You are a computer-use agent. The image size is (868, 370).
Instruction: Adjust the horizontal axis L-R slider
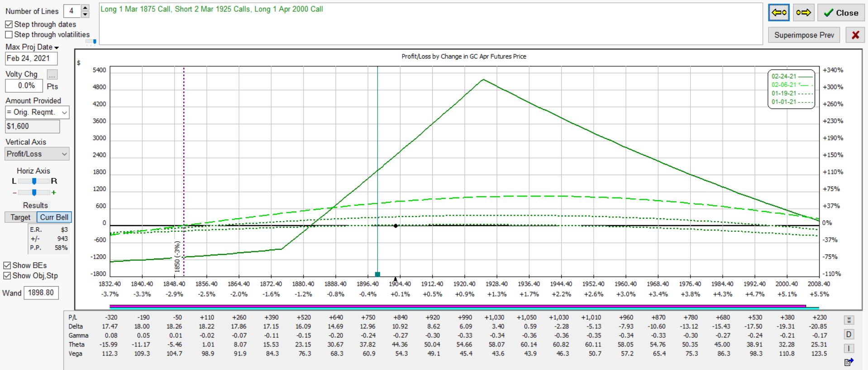coord(34,181)
